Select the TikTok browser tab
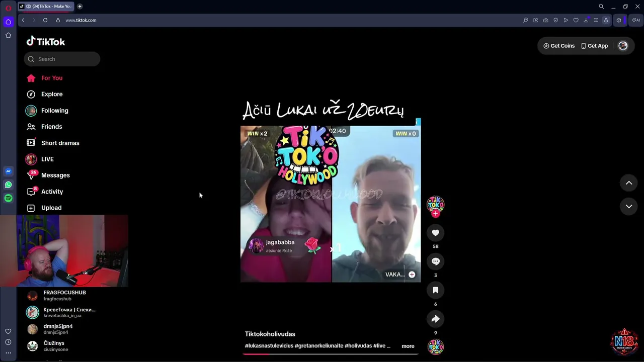Viewport: 644px width, 362px height. point(46,7)
